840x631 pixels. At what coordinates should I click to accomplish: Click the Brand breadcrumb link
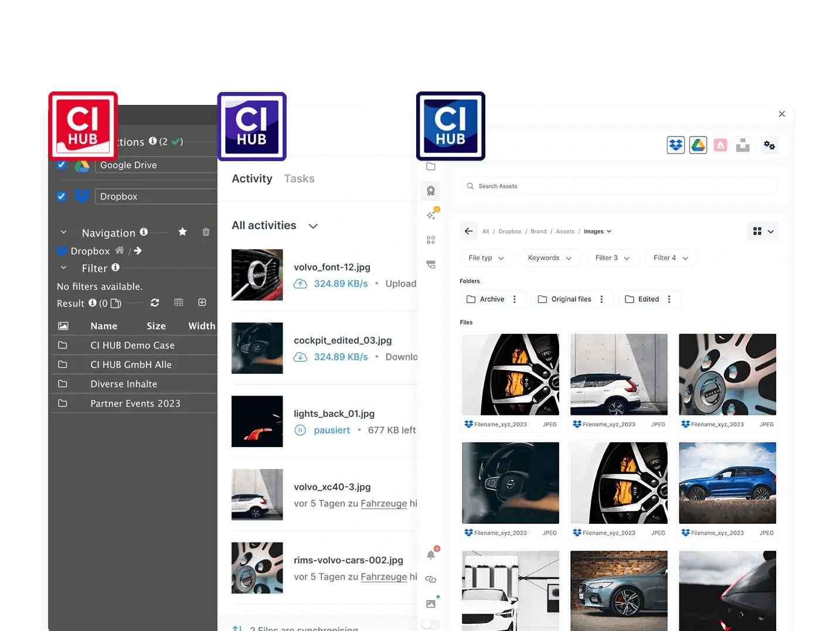tap(539, 231)
